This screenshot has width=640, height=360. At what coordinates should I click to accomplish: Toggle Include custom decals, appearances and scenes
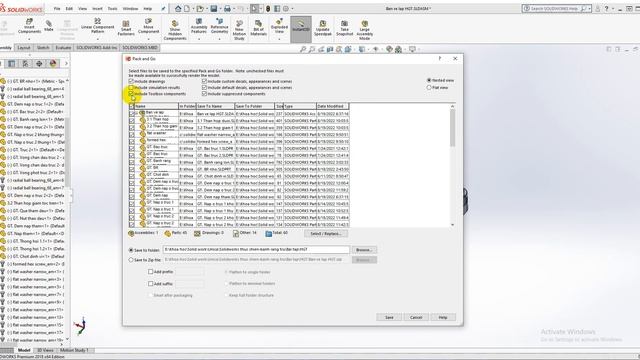point(204,81)
